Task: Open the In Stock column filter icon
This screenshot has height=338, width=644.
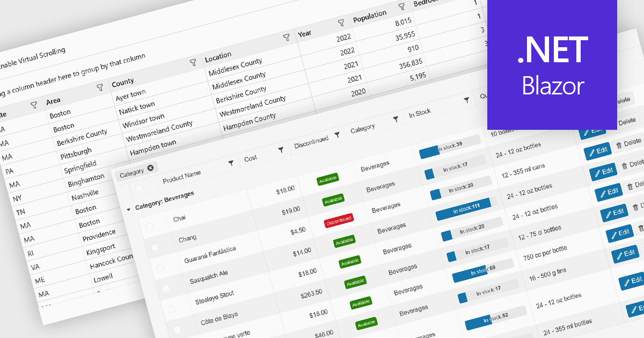Action: click(466, 100)
